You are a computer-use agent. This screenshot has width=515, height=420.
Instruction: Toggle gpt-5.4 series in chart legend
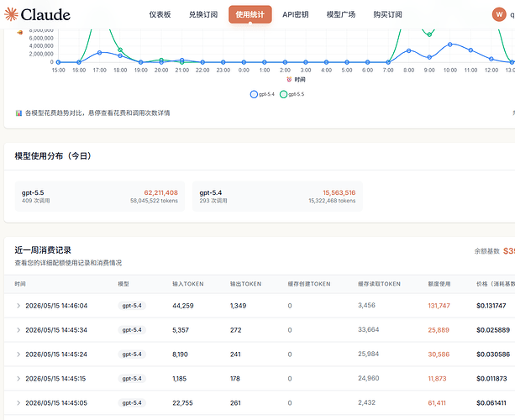tap(262, 94)
